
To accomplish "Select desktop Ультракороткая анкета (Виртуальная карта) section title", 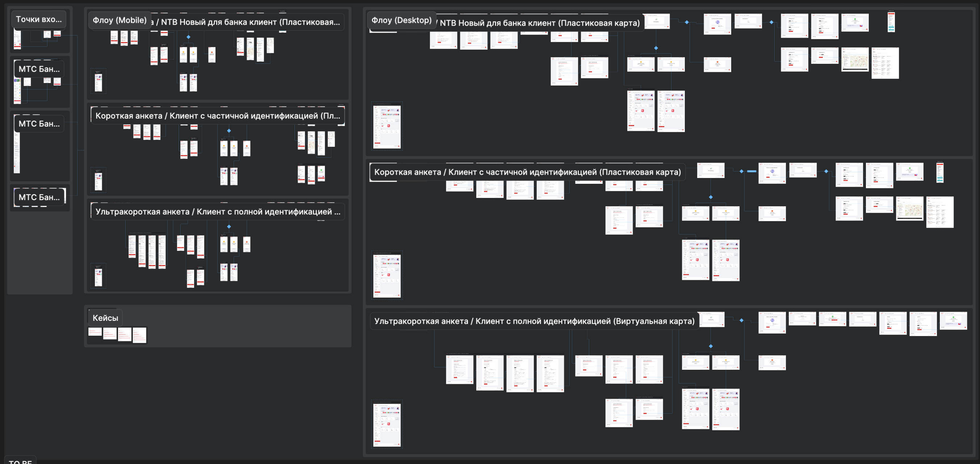I will tap(534, 321).
